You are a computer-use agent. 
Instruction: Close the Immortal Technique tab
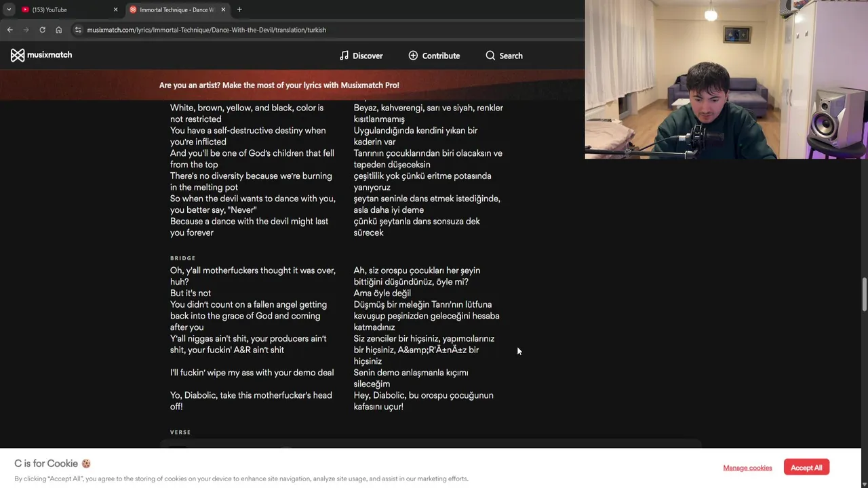pos(223,9)
